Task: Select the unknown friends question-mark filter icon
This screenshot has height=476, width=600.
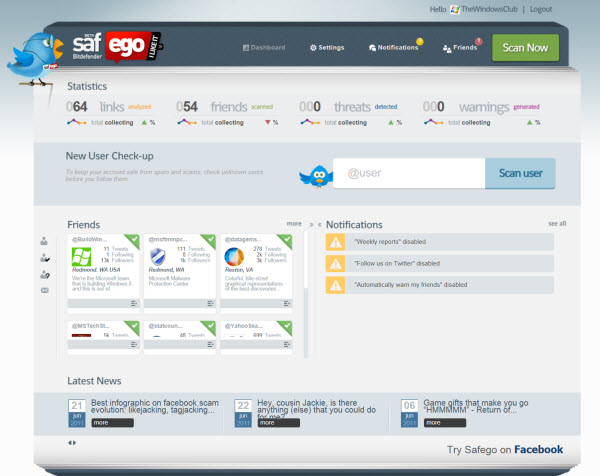Action: point(45,274)
